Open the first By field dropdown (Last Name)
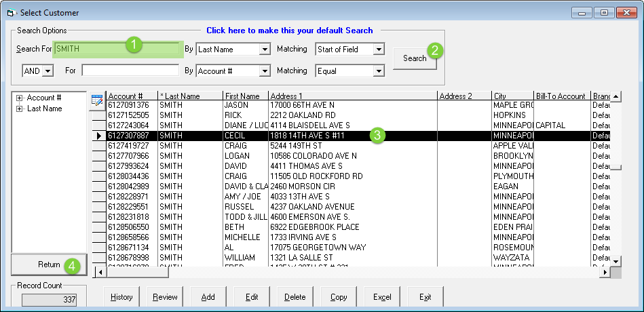The width and height of the screenshot is (644, 312). 265,50
